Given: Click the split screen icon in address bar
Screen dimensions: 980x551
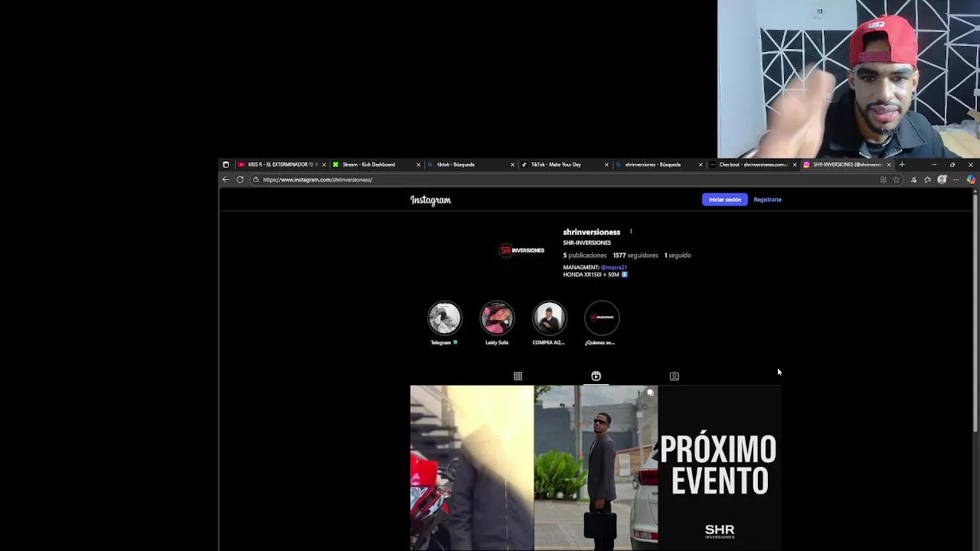Looking at the screenshot, I should click(x=884, y=180).
